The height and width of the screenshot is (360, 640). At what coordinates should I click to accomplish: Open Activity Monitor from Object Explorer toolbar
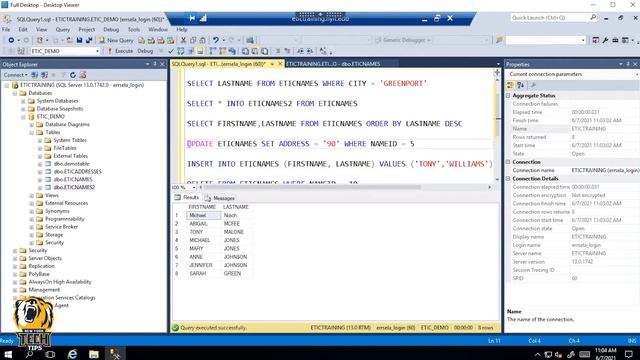click(83, 75)
